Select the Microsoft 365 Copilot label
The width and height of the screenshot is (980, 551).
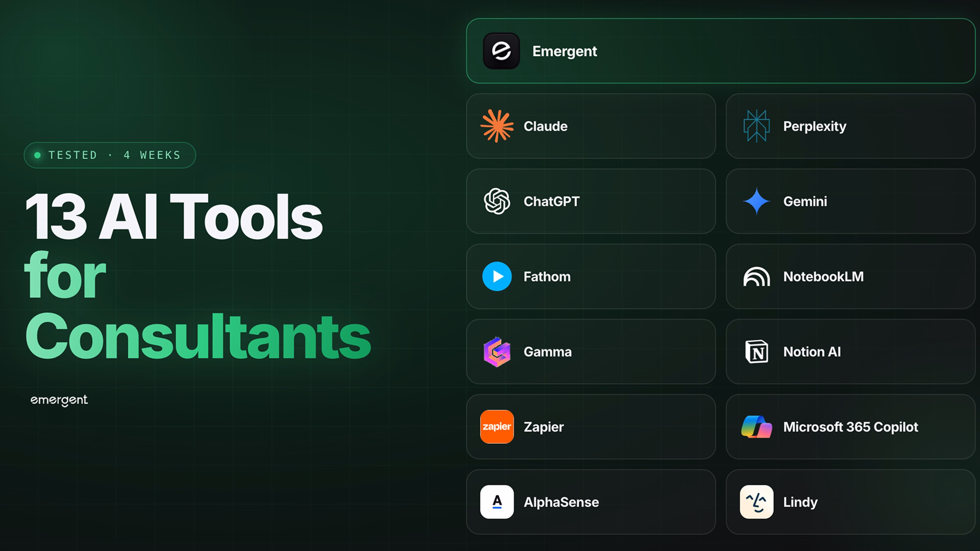tap(850, 427)
